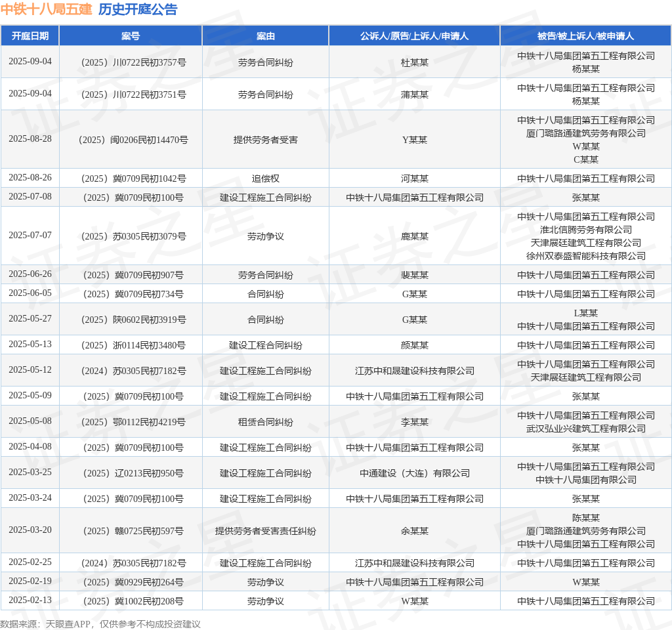Click plaintiff 颜某某
The image size is (672, 630).
[x=415, y=345]
